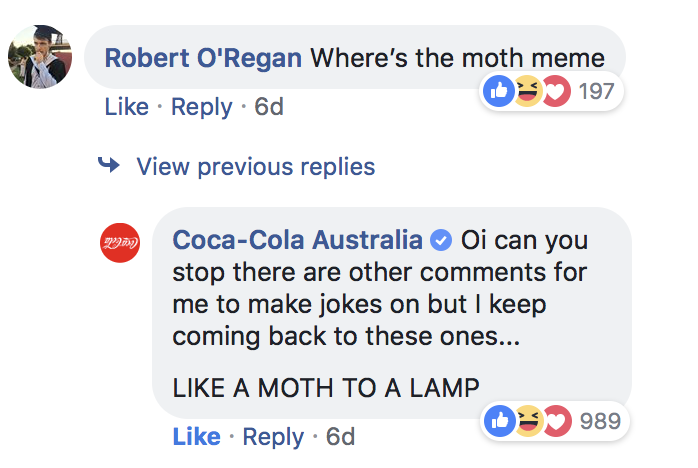
Task: Like Robert O'Regan's moth meme comment
Action: click(x=126, y=106)
